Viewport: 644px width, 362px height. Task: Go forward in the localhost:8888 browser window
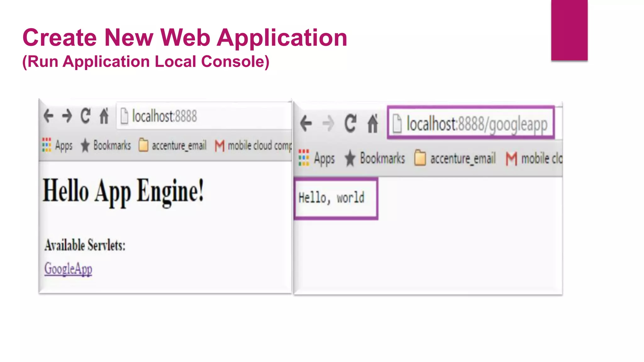pyautogui.click(x=67, y=116)
